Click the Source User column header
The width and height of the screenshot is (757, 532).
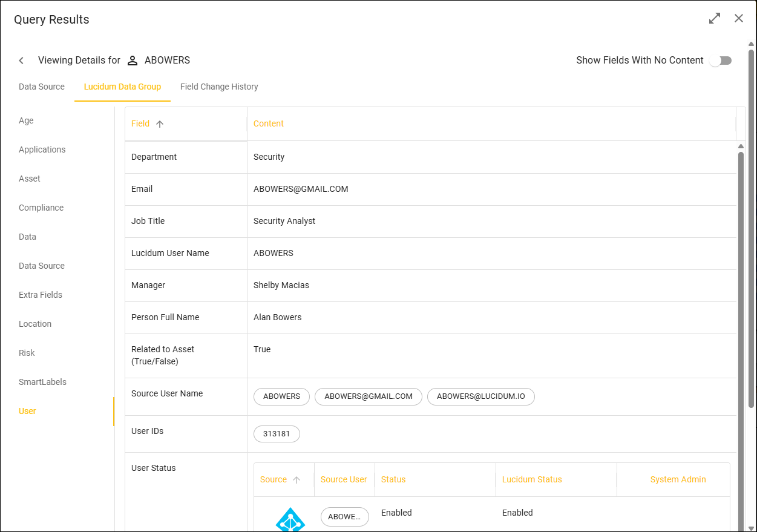[x=344, y=479]
